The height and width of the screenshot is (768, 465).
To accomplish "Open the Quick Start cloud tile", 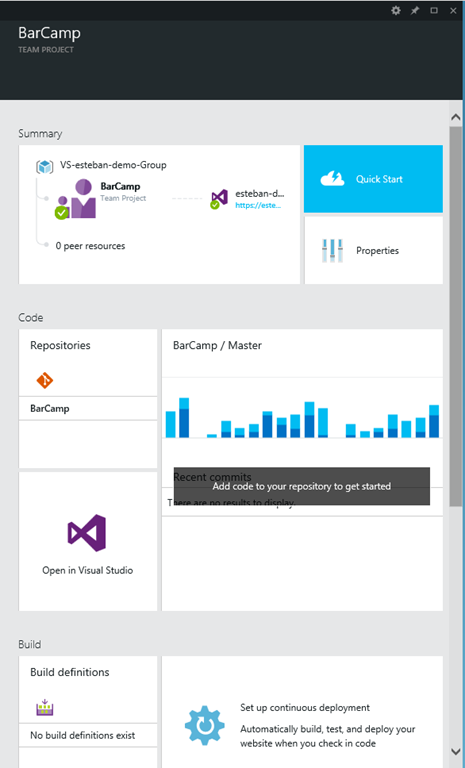I will tap(373, 179).
